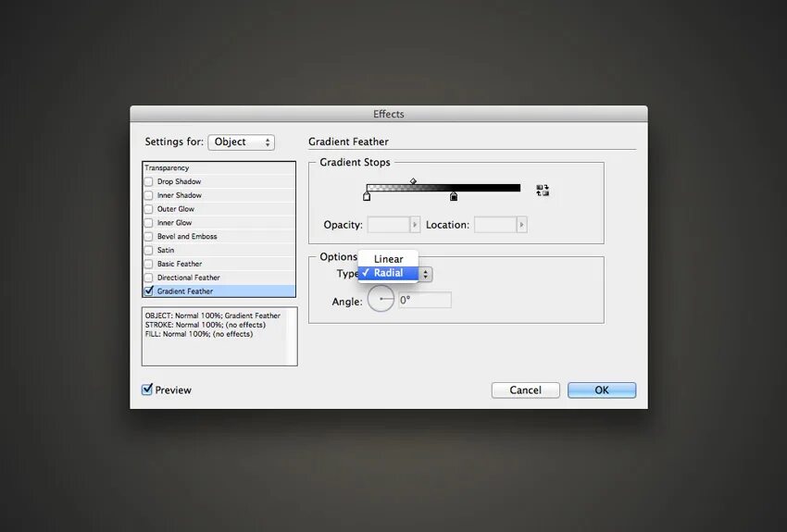This screenshot has height=532, width=787.
Task: Open the Opacity slider arrow
Action: click(x=415, y=225)
